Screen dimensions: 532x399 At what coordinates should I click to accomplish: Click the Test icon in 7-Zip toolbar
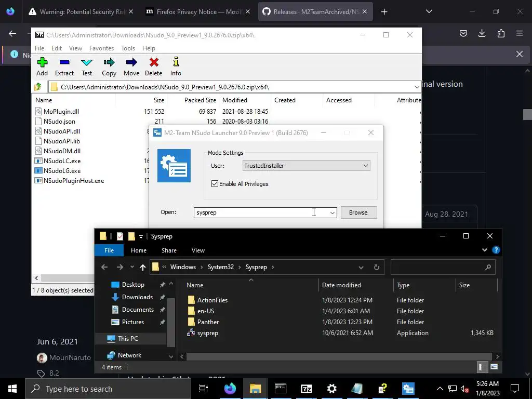(x=87, y=62)
